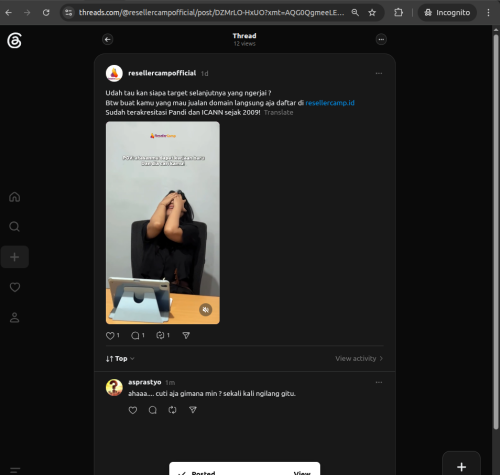Click the threads.com URL address bar
Image resolution: width=500 pixels, height=475 pixels.
pyautogui.click(x=211, y=13)
